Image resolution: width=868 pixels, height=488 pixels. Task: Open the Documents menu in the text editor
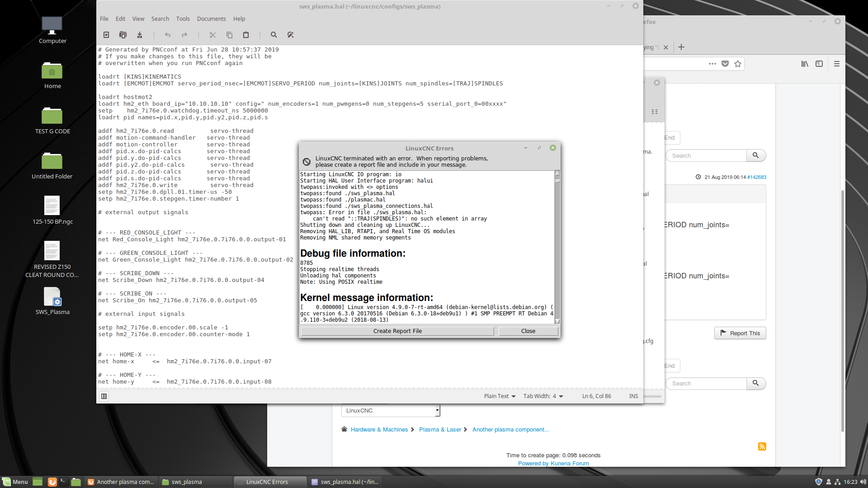tap(211, 19)
